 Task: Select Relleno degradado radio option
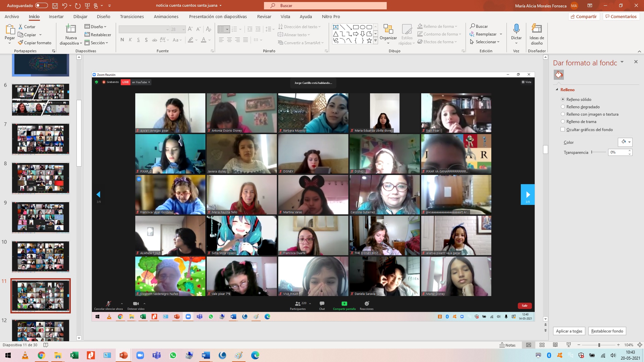pyautogui.click(x=563, y=107)
